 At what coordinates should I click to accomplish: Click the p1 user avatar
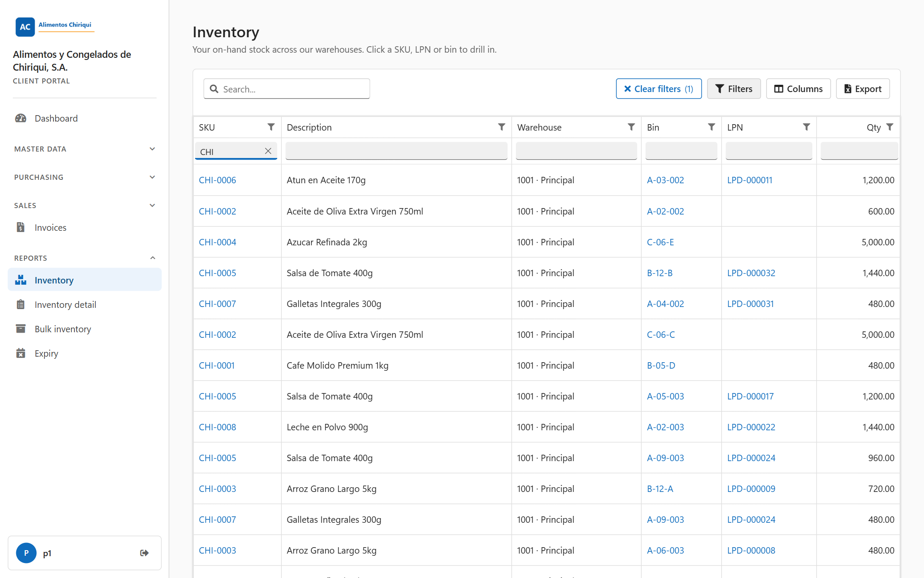pyautogui.click(x=27, y=553)
